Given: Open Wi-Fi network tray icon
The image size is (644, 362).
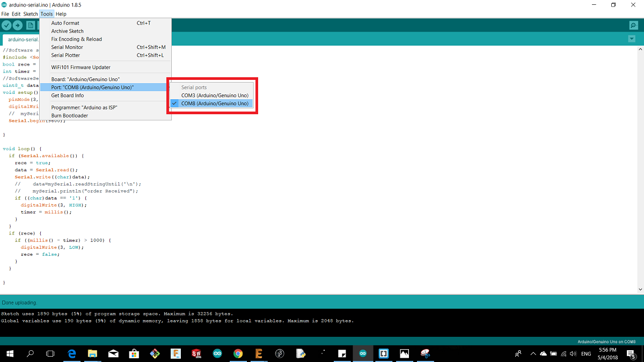Looking at the screenshot, I should pyautogui.click(x=563, y=354).
